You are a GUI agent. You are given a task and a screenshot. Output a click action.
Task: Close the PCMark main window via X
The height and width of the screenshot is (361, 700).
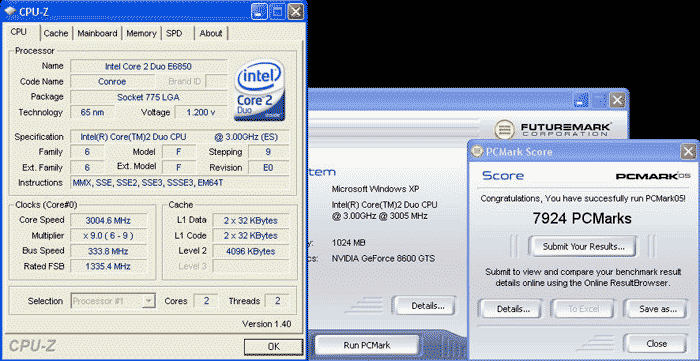(617, 100)
